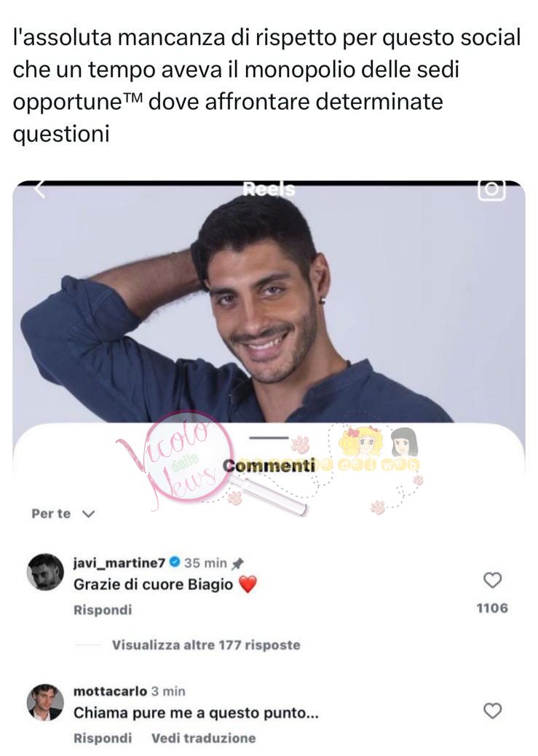Tap the 1106 likes count
This screenshot has height=756, width=538.
click(492, 608)
